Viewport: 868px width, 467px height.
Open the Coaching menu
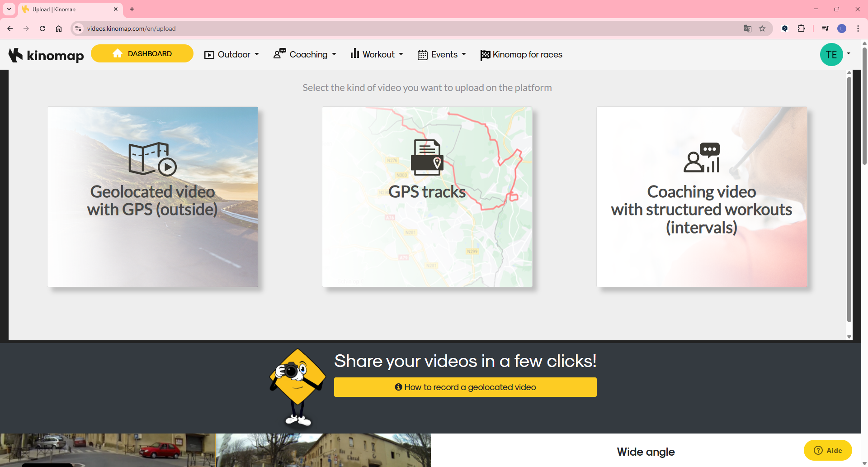[305, 54]
